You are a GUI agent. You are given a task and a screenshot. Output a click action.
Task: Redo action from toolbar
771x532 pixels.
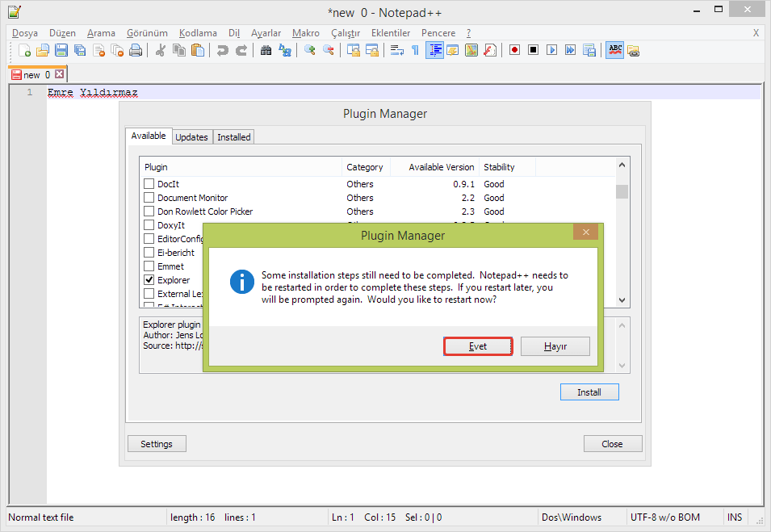pos(241,50)
